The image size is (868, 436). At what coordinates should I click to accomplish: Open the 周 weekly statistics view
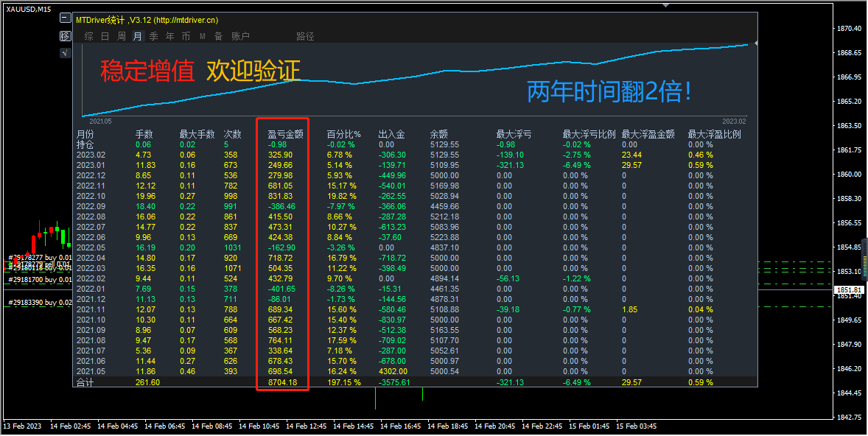click(121, 35)
